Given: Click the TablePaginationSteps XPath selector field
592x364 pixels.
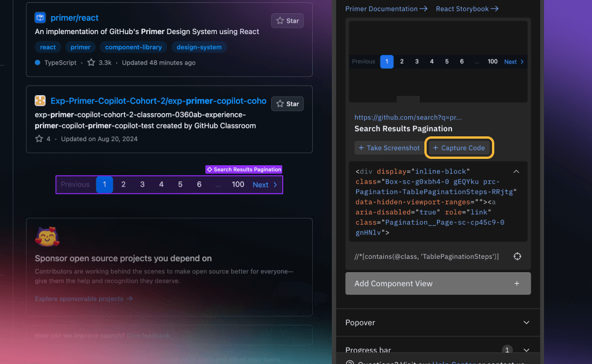Looking at the screenshot, I should click(x=427, y=257).
